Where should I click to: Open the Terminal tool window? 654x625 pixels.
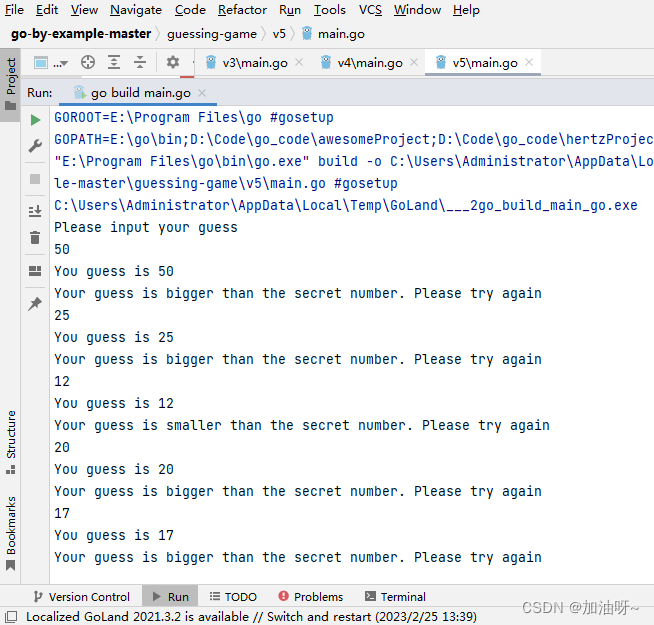(395, 597)
